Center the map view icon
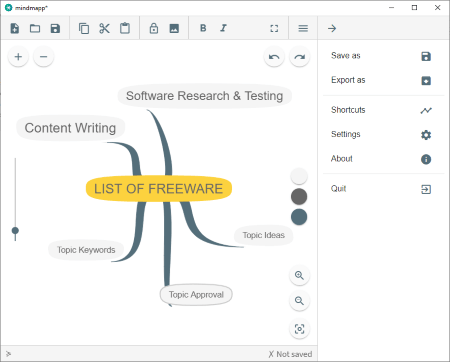 pos(299,329)
